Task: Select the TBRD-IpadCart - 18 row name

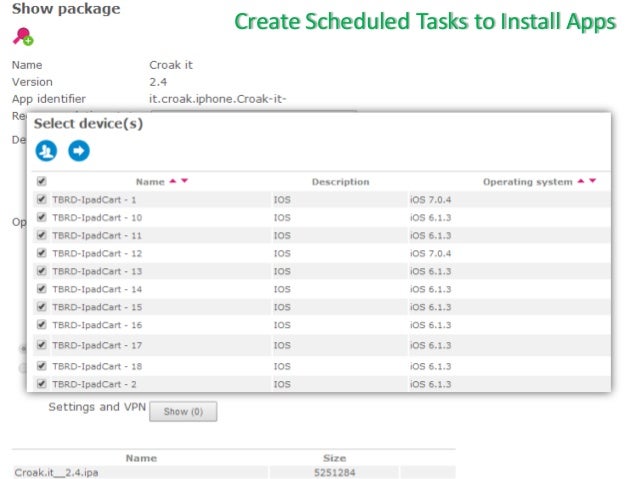Action: coord(97,366)
